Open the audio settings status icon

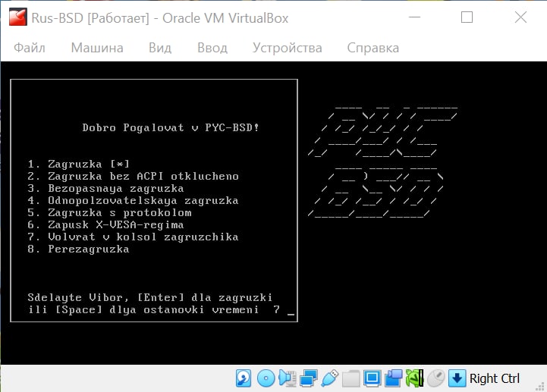288,378
